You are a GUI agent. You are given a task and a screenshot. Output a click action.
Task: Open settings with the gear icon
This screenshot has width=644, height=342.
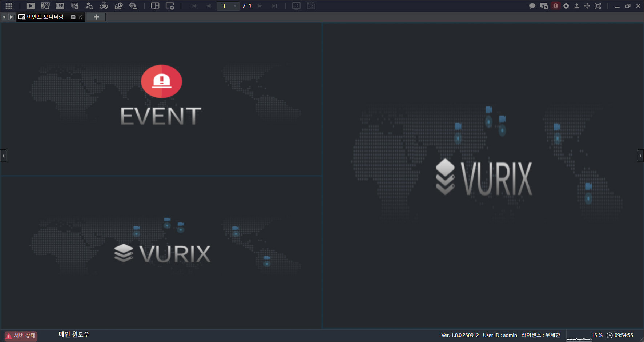(x=566, y=6)
